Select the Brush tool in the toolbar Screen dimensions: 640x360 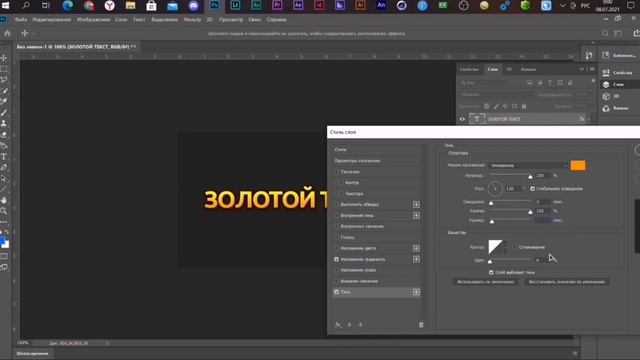(4, 112)
